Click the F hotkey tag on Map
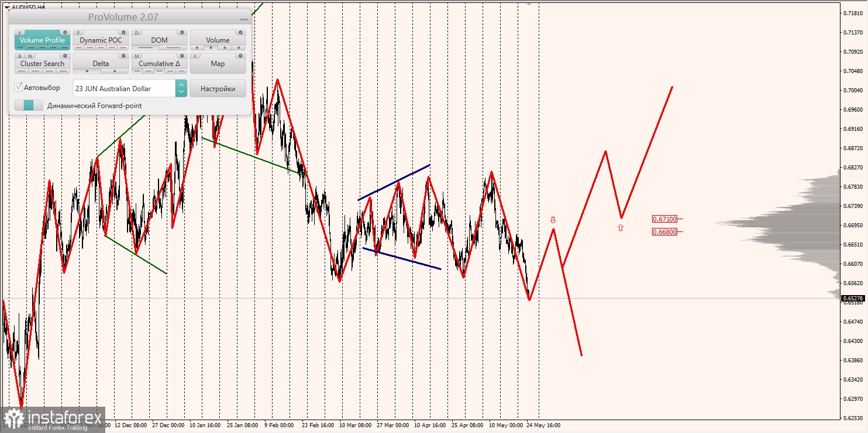Image resolution: width=868 pixels, height=433 pixels. [x=195, y=56]
